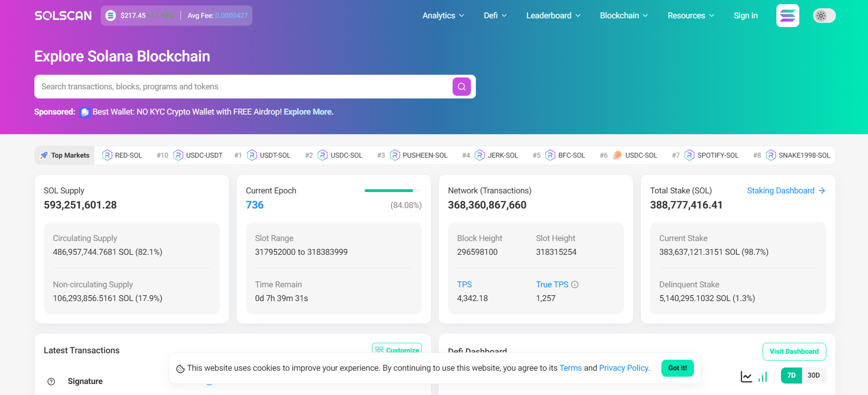Switch to the bar chart view icon
The height and width of the screenshot is (395, 868).
coord(763,377)
